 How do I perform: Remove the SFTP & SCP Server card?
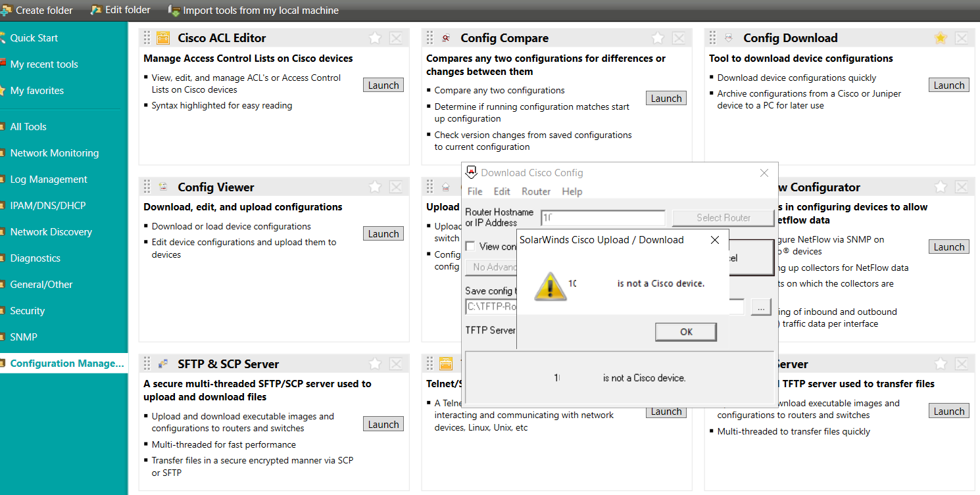click(396, 364)
